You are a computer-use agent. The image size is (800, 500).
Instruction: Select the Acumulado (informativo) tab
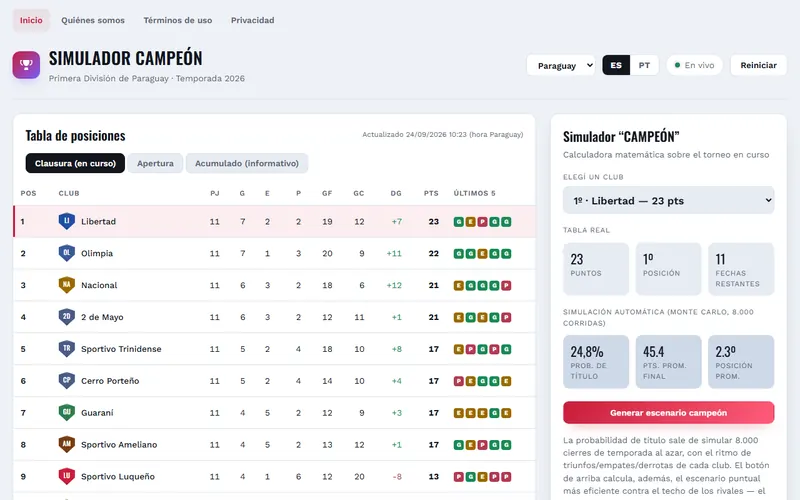pos(247,163)
